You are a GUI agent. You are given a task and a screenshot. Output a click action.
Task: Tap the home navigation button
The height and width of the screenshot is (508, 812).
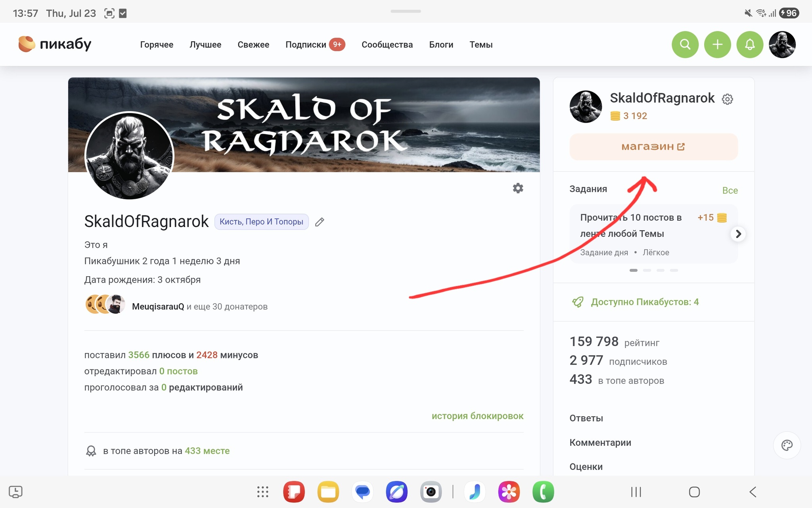(x=694, y=492)
